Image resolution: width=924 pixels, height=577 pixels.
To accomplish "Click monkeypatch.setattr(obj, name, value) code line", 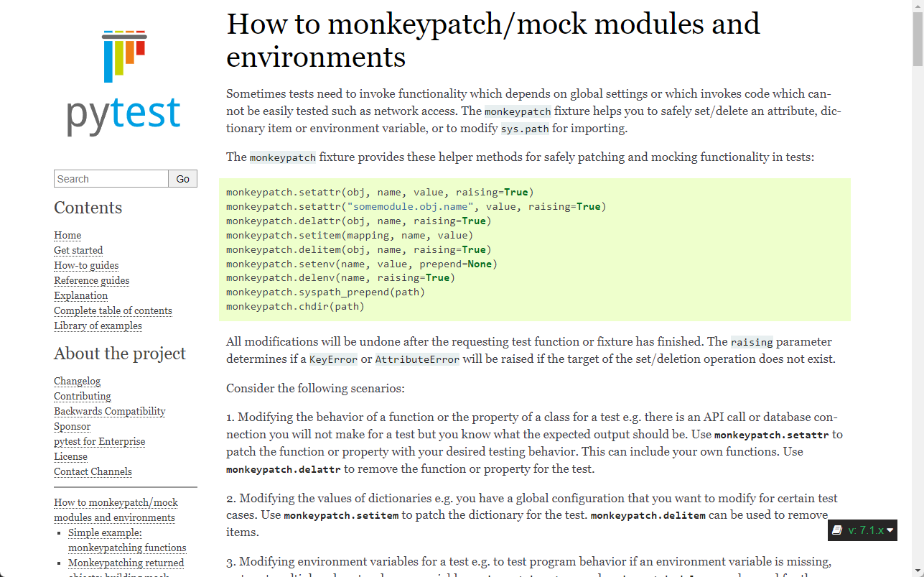I will 380,193.
